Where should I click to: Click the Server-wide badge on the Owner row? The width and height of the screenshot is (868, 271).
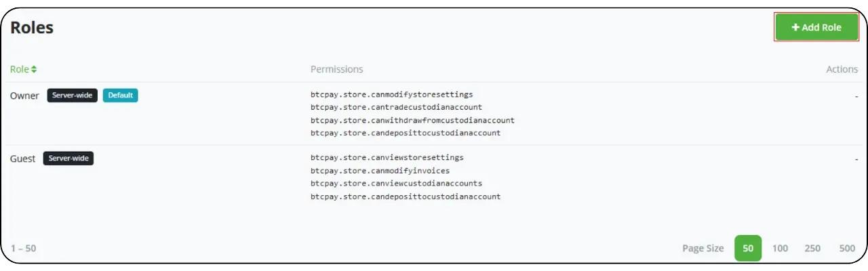pyautogui.click(x=72, y=96)
